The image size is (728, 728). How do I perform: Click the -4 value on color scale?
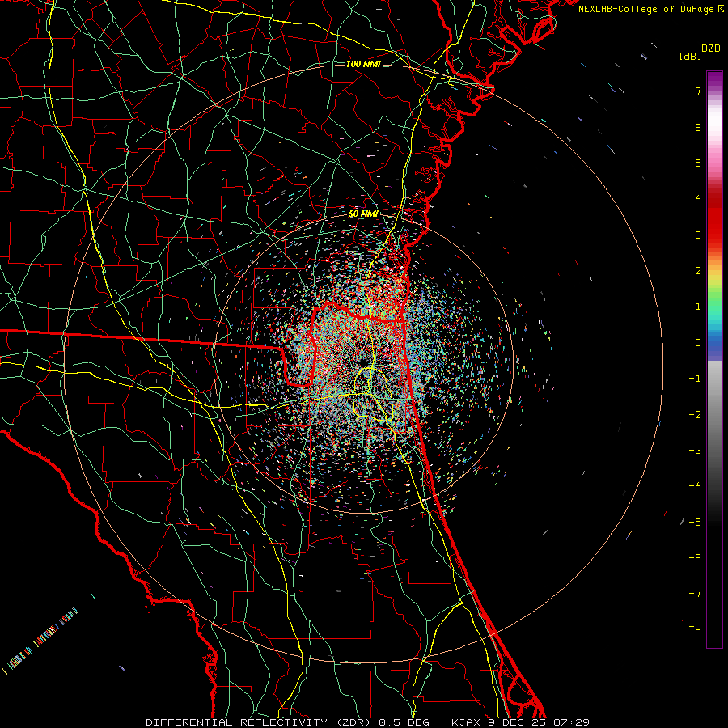(695, 486)
